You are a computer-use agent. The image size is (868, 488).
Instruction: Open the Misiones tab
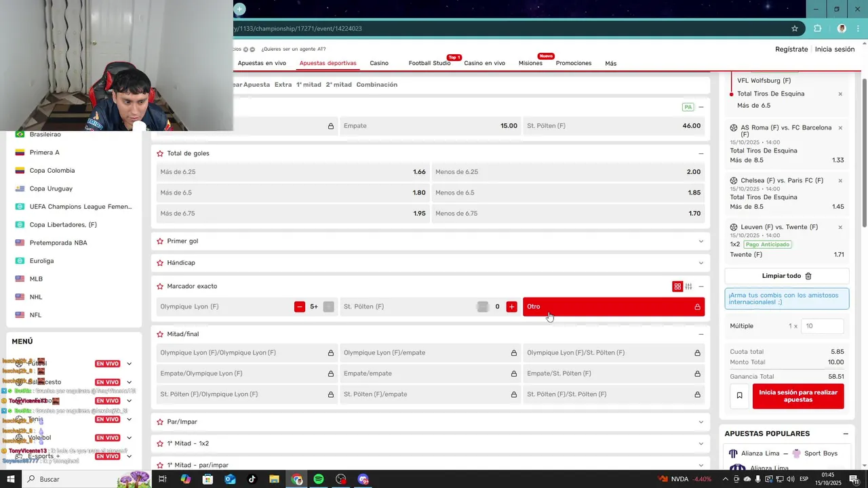pos(530,63)
